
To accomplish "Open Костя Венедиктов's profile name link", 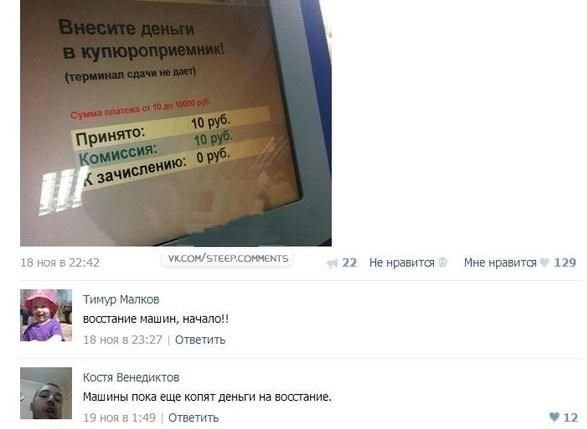I will [131, 377].
